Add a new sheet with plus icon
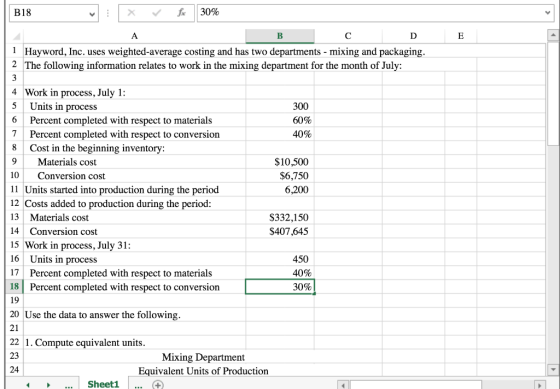560x389 pixels. [158, 385]
